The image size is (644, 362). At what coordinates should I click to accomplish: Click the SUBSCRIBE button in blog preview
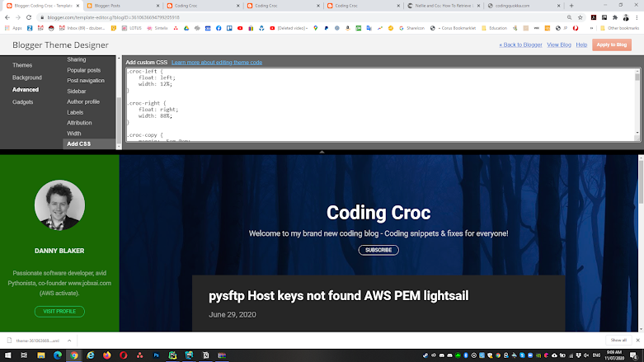[x=378, y=250]
